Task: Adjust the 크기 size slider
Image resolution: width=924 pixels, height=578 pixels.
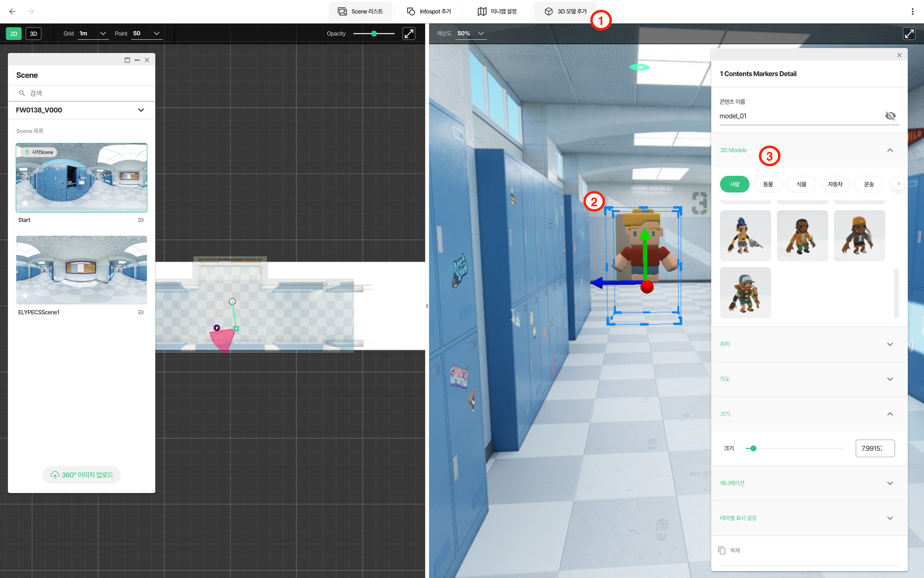Action: pos(794,448)
